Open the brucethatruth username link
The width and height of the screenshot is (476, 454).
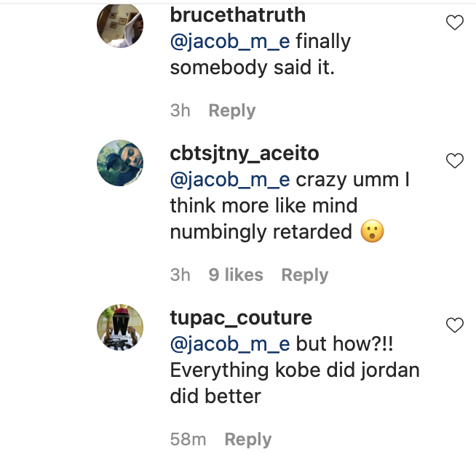click(237, 15)
